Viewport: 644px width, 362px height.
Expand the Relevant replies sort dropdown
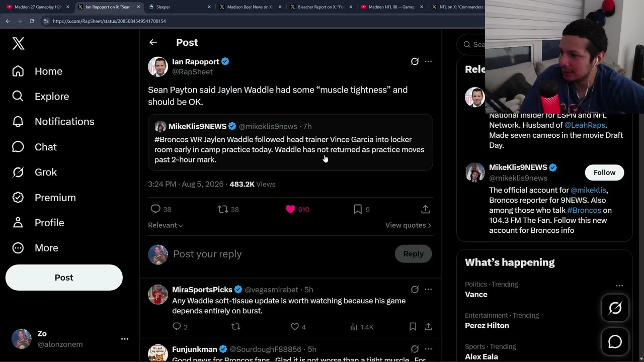click(x=166, y=225)
